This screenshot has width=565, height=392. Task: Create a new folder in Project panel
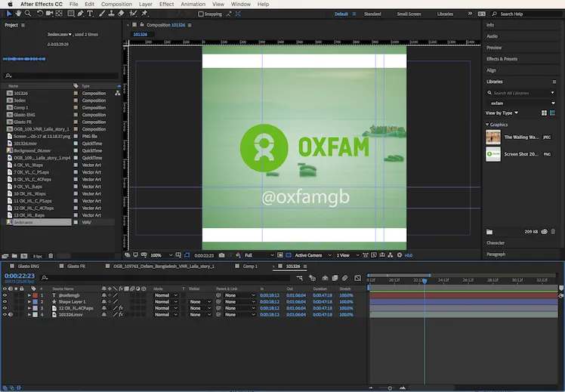pos(14,256)
